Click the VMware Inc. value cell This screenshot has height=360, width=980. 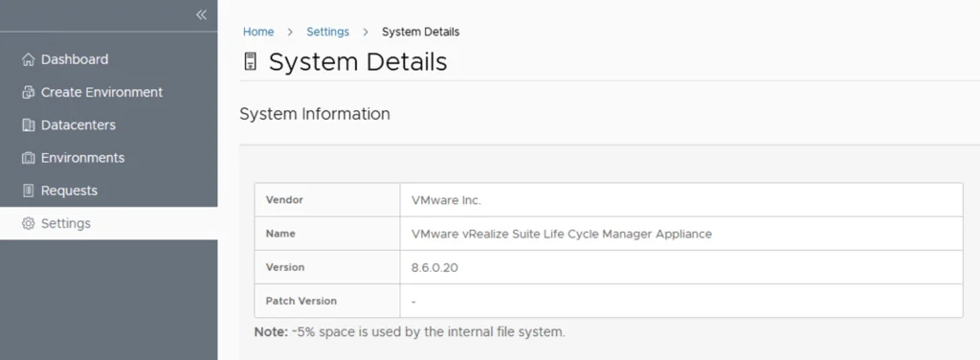pyautogui.click(x=681, y=200)
